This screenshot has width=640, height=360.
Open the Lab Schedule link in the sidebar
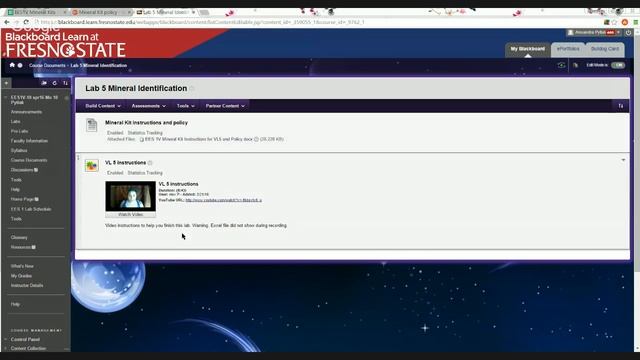click(x=31, y=209)
